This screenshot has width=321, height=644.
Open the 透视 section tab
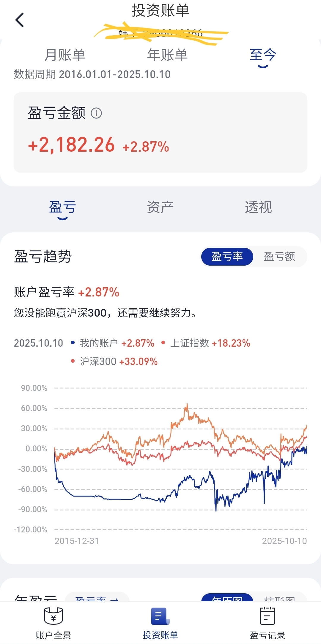click(x=258, y=207)
